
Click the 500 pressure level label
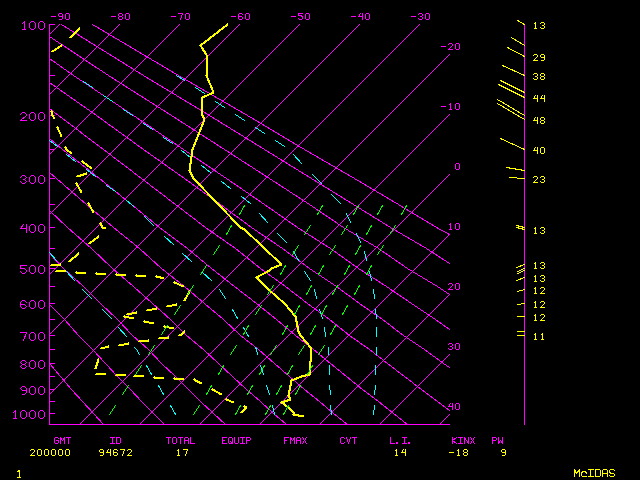32,269
